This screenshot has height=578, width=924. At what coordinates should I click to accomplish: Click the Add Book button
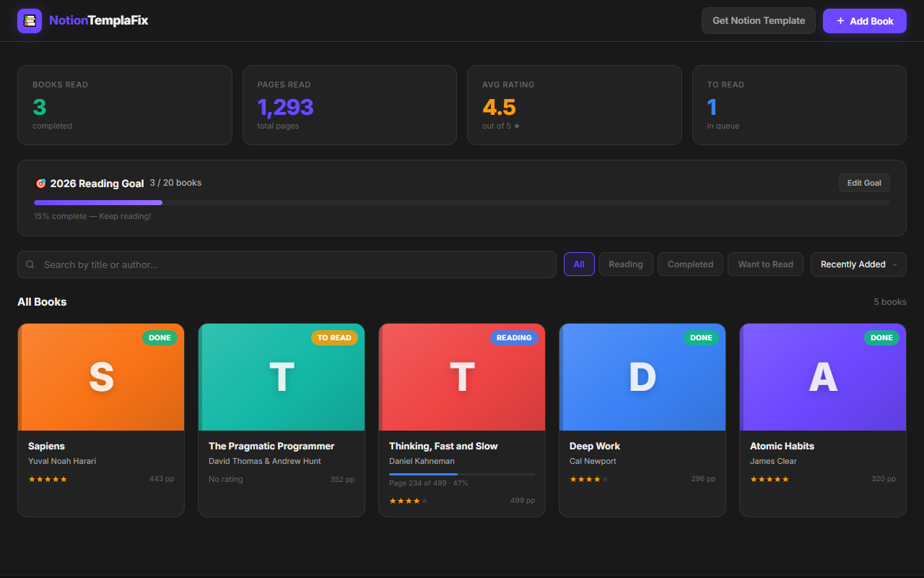(x=865, y=21)
